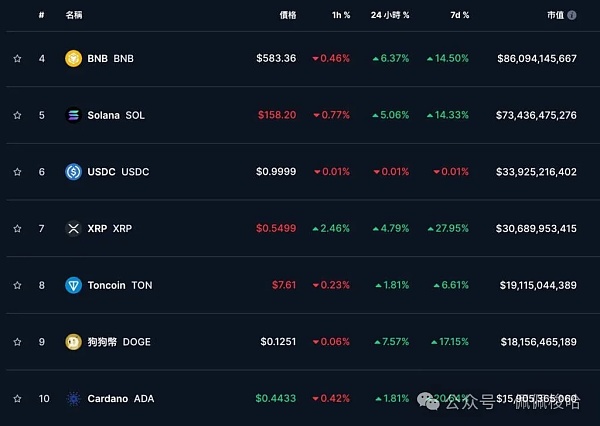
Task: Toggle the favorite star for USDC
Action: tap(17, 172)
